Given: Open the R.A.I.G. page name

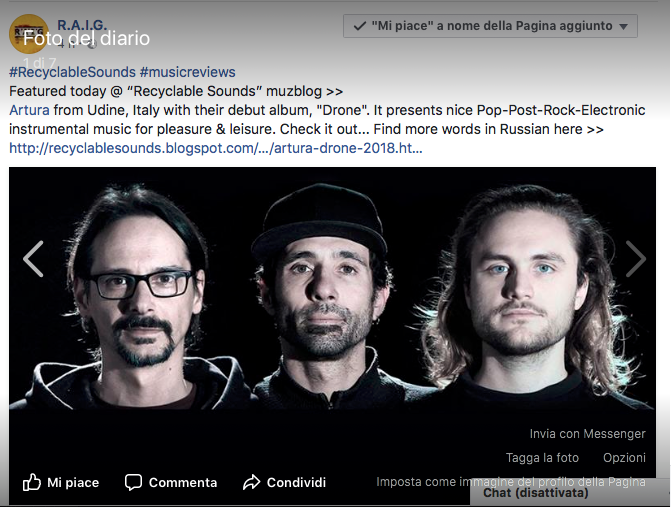Looking at the screenshot, I should coord(82,25).
